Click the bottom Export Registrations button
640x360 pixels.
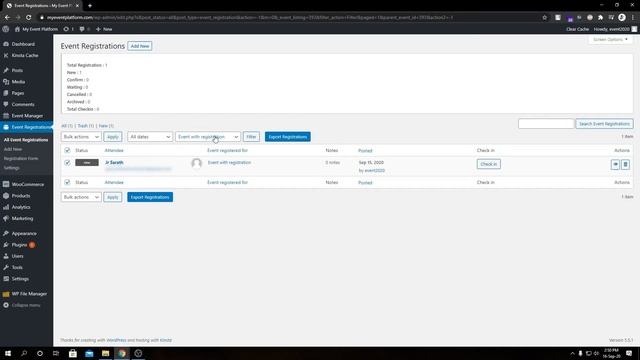tap(150, 197)
